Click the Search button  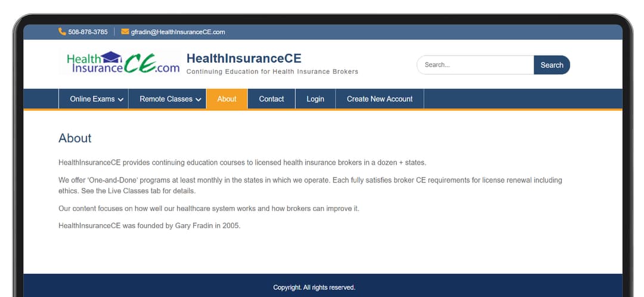(x=552, y=65)
